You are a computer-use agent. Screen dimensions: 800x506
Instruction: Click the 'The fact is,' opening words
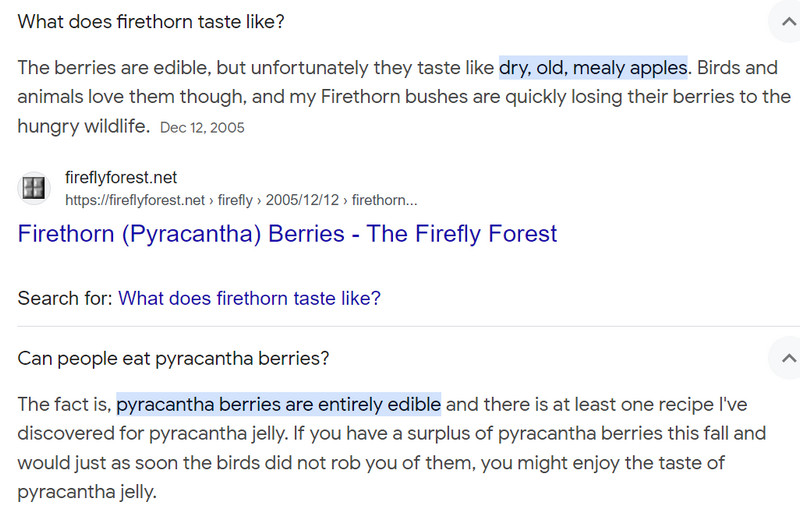pos(64,404)
